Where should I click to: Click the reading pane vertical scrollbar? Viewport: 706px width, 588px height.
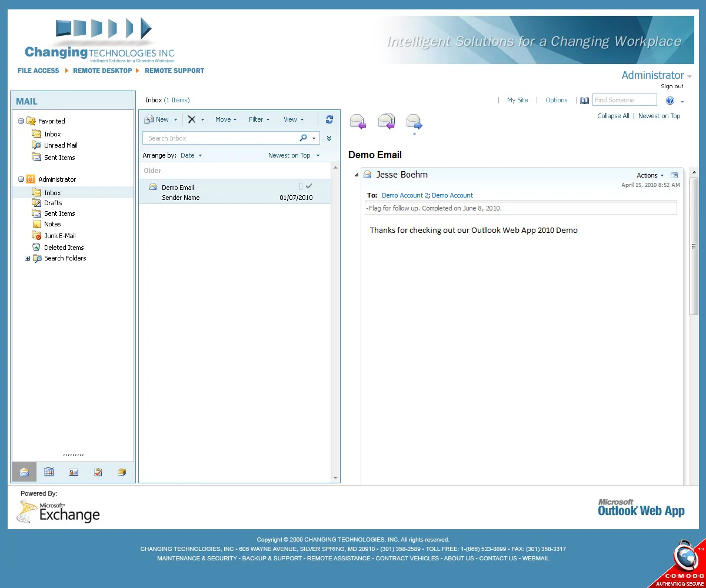pyautogui.click(x=694, y=246)
